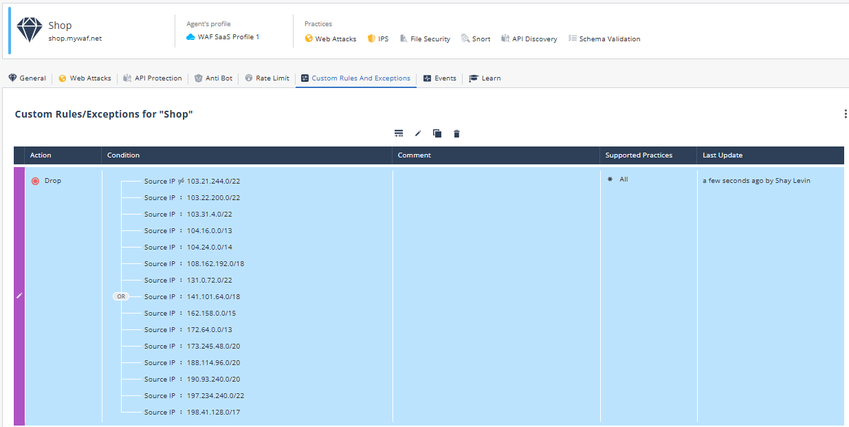Click the WAF SaaS Profile cloud icon

click(191, 37)
